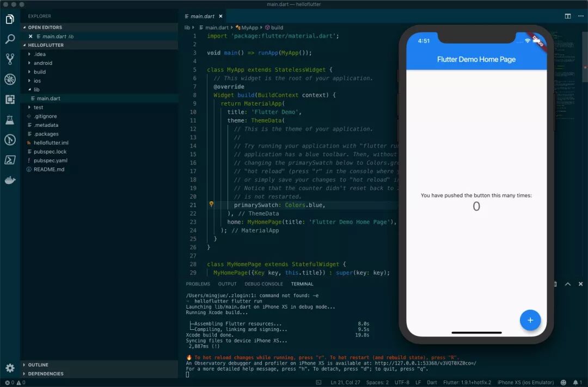Open the PowerShell terminal icon in activity bar
588x387 pixels.
(x=10, y=160)
